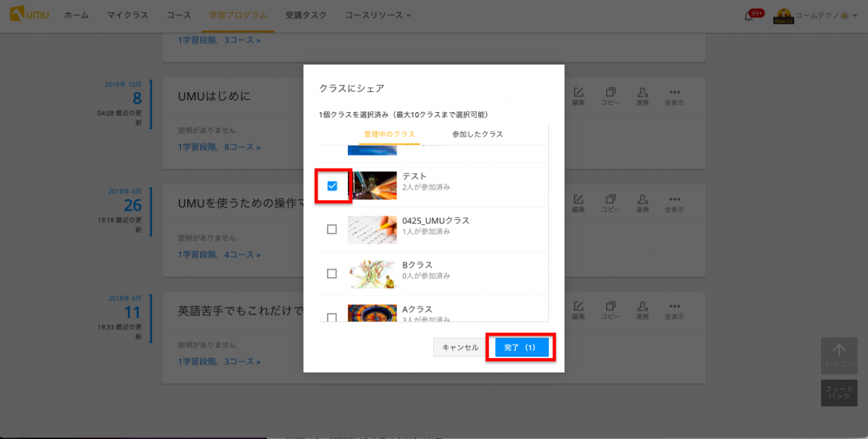Click the user profile avatar icon
868x439 pixels.
(783, 16)
